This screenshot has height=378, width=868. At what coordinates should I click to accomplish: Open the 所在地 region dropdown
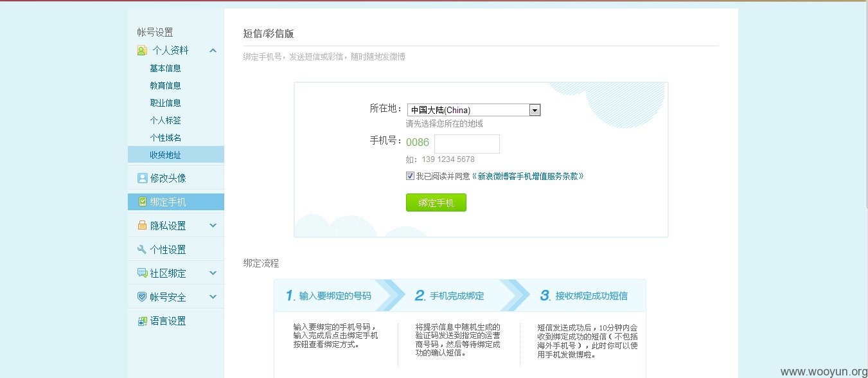tap(474, 110)
